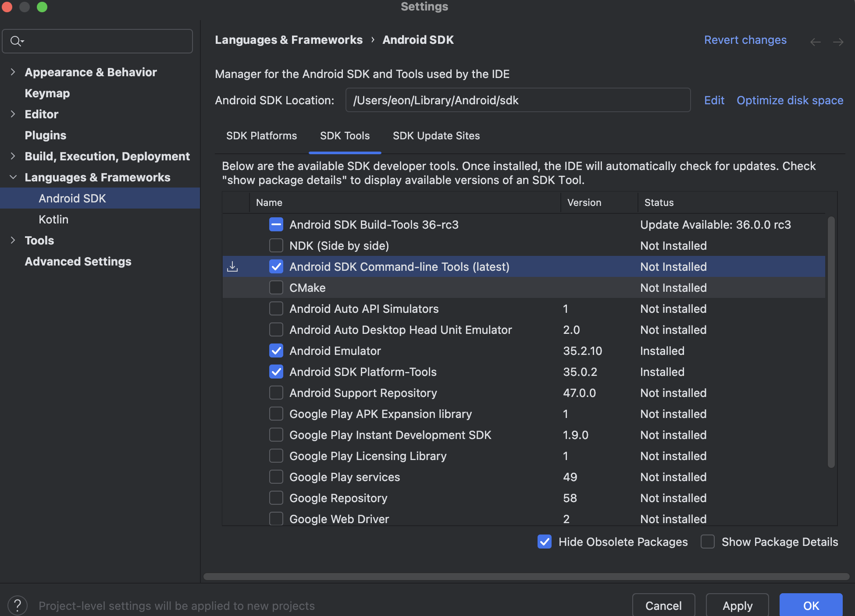Expand the Appearance & Behavior section
This screenshot has width=855, height=616.
coord(13,72)
